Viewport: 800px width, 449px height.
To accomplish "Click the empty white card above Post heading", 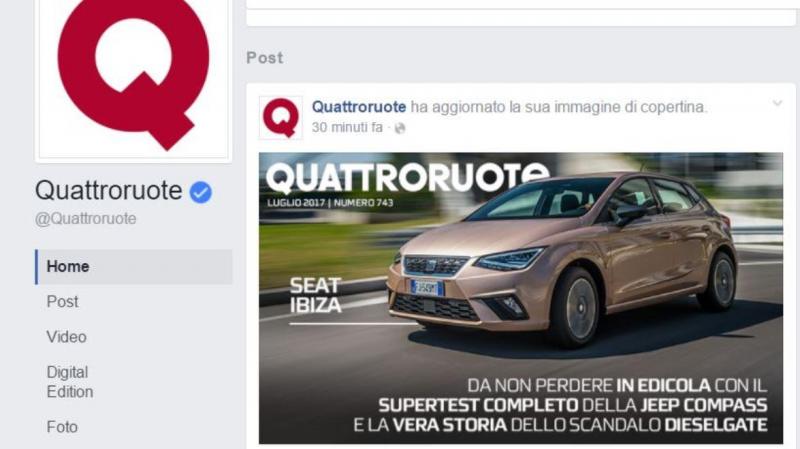I will (521, 18).
